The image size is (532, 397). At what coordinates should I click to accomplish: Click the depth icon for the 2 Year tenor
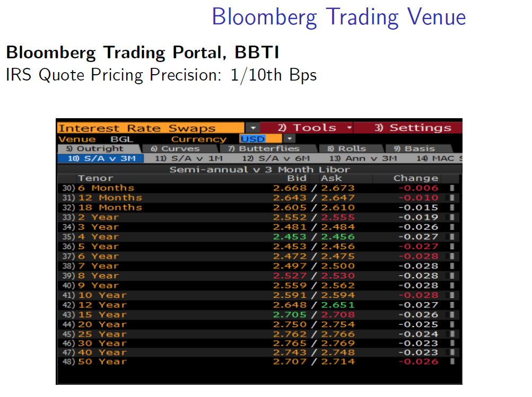click(452, 217)
